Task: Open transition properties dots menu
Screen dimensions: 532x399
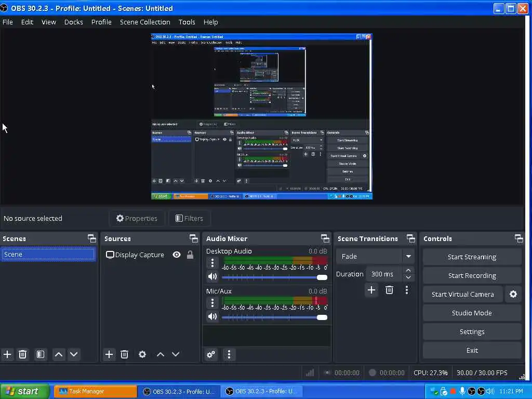Action: point(406,290)
